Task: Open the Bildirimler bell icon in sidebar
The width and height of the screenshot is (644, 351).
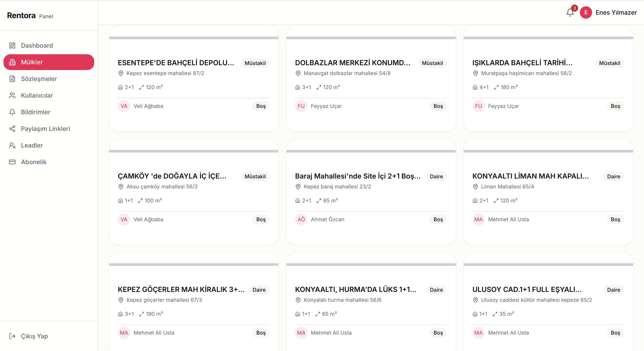Action: (x=12, y=112)
